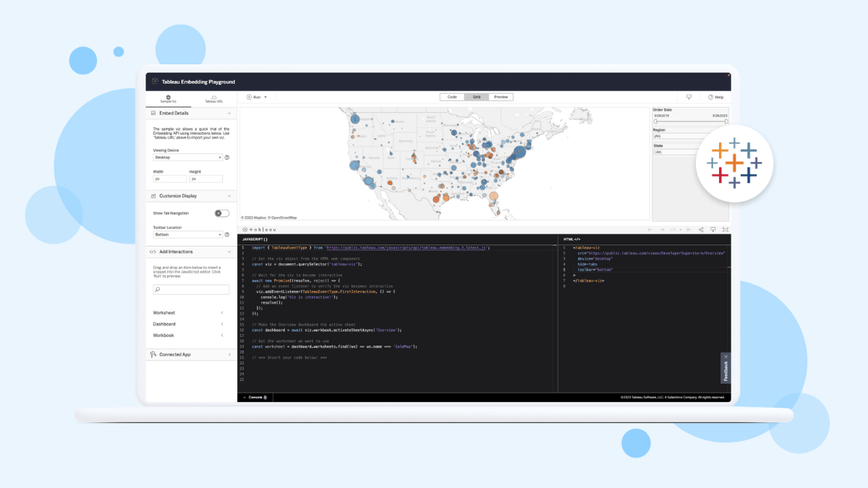Click the Order Date slider left handle

coord(656,121)
